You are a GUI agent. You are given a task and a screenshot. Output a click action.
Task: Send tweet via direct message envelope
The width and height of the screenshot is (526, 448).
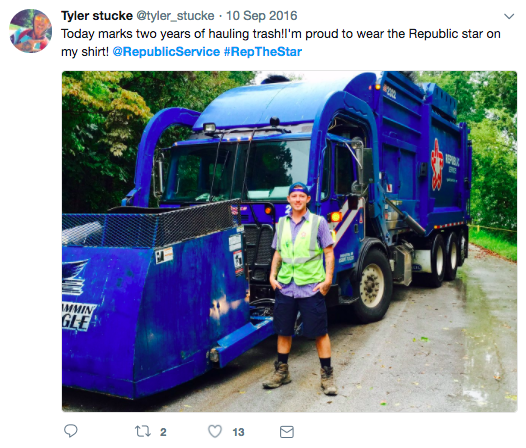tap(287, 432)
